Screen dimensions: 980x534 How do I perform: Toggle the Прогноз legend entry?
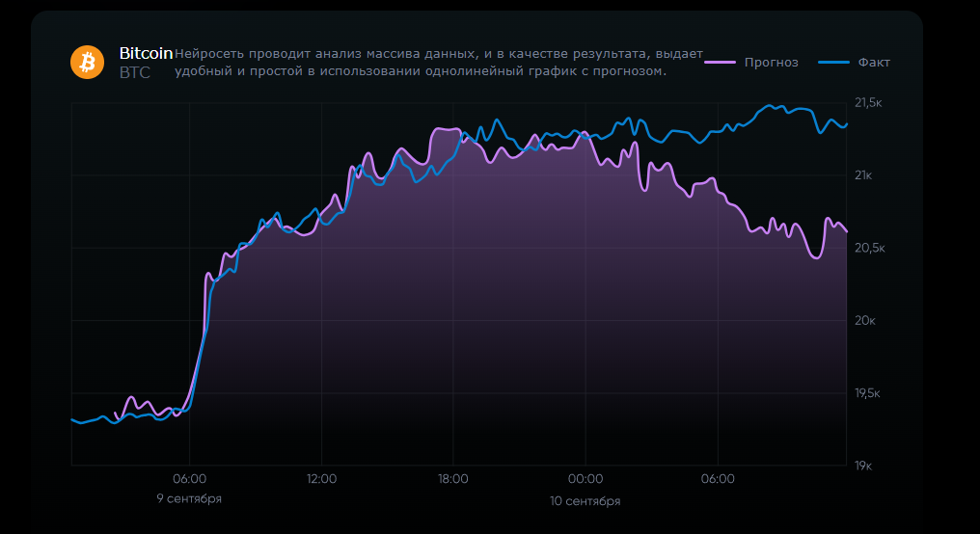pyautogui.click(x=751, y=63)
